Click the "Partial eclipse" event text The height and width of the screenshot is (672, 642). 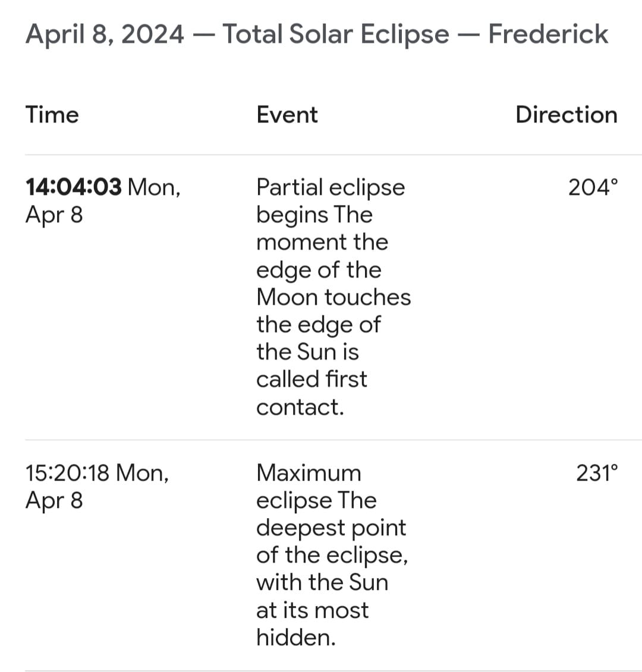pyautogui.click(x=330, y=187)
